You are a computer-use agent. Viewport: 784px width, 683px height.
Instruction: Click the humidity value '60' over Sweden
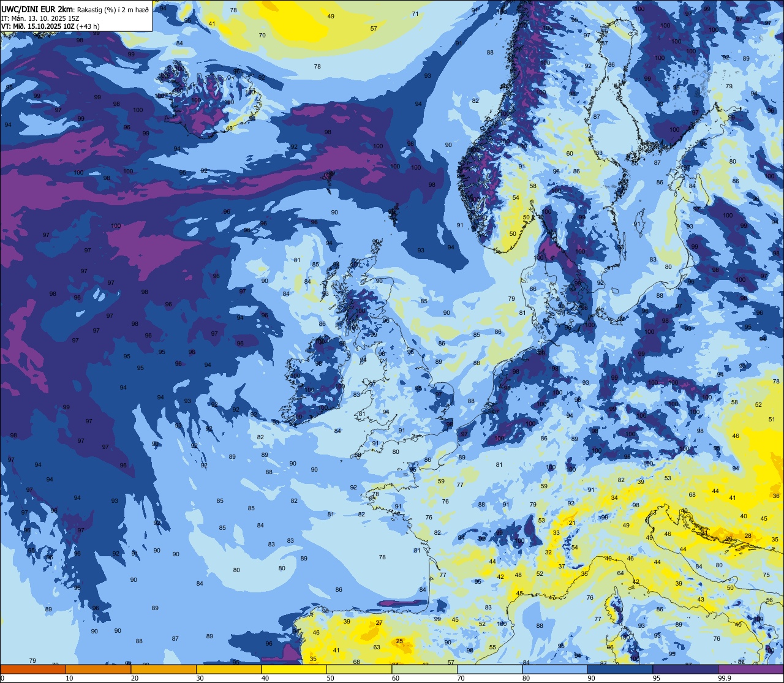(570, 153)
